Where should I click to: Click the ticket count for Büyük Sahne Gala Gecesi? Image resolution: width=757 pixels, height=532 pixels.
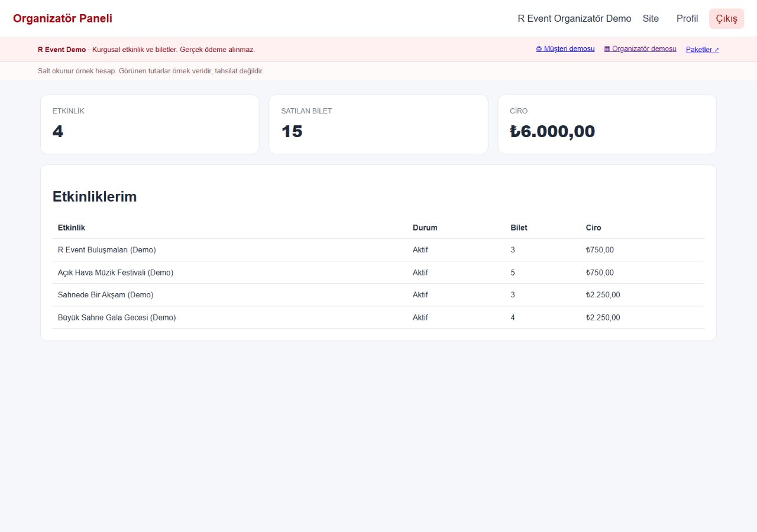pos(513,317)
